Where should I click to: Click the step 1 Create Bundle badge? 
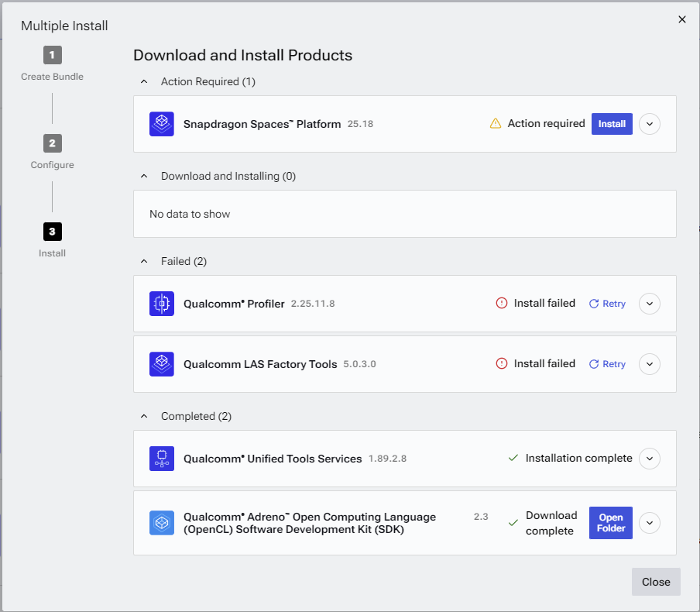click(x=52, y=55)
